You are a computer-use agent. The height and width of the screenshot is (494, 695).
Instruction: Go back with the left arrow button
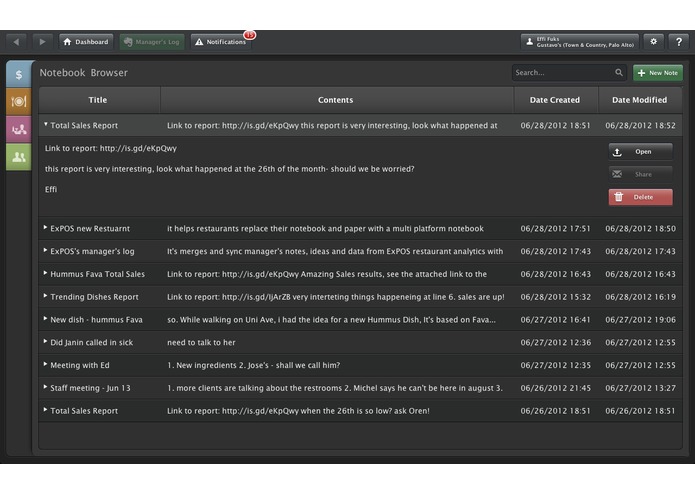(16, 42)
